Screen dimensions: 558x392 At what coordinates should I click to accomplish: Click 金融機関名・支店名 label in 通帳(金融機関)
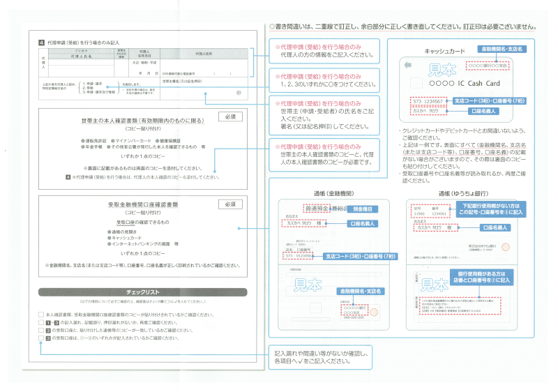point(360,292)
